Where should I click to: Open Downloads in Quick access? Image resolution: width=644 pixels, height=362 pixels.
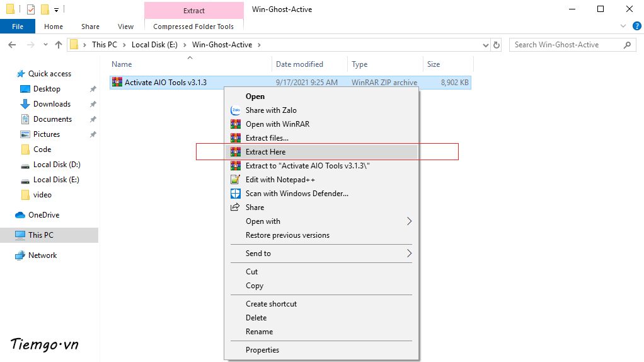[52, 104]
